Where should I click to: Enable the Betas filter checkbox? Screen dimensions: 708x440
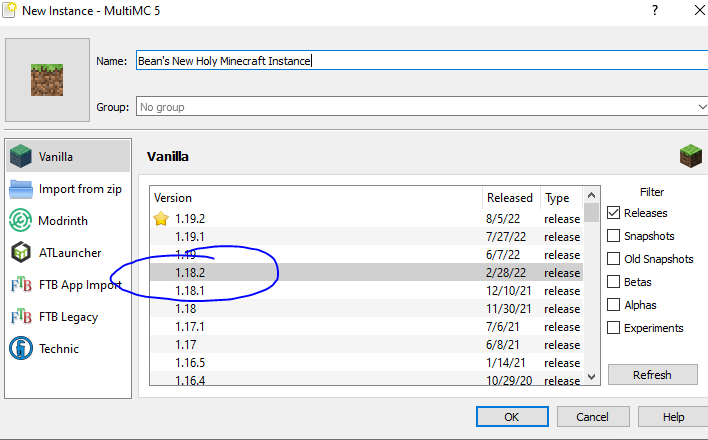613,282
